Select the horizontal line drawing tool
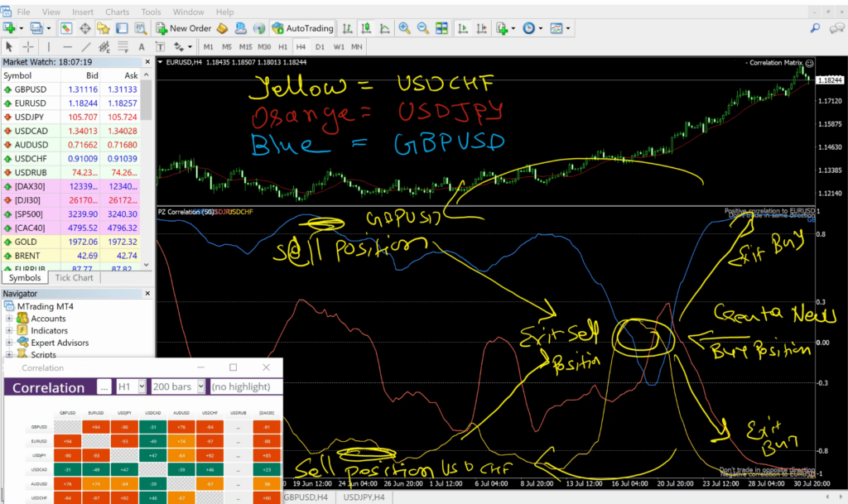Image resolution: width=848 pixels, height=504 pixels. click(65, 47)
